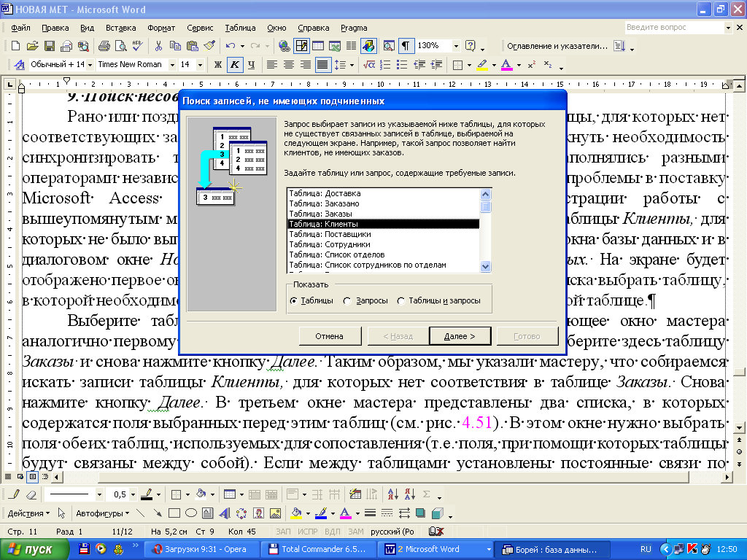Toggle bold formatting (Ж)
Viewport: 747px width, 560px height.
pyautogui.click(x=217, y=64)
